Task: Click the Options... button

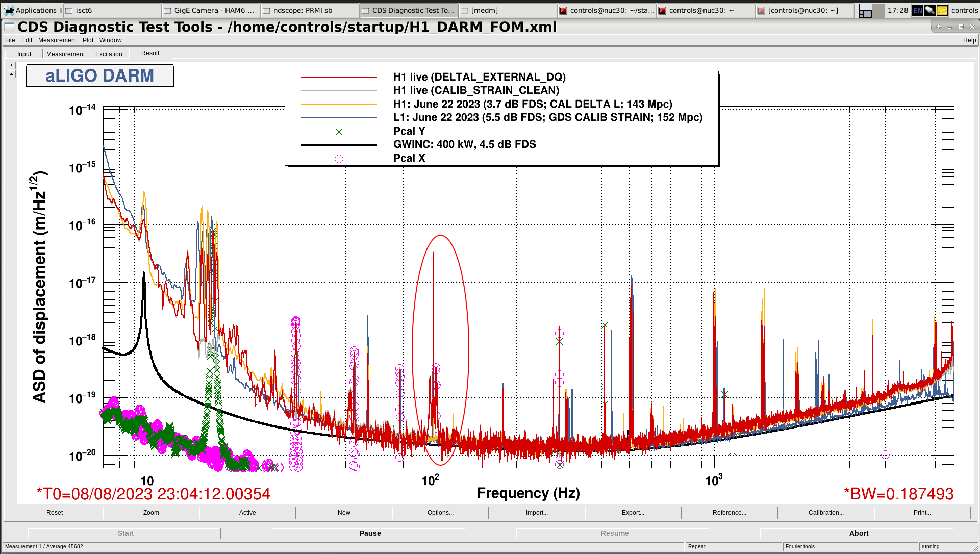Action: [440, 513]
